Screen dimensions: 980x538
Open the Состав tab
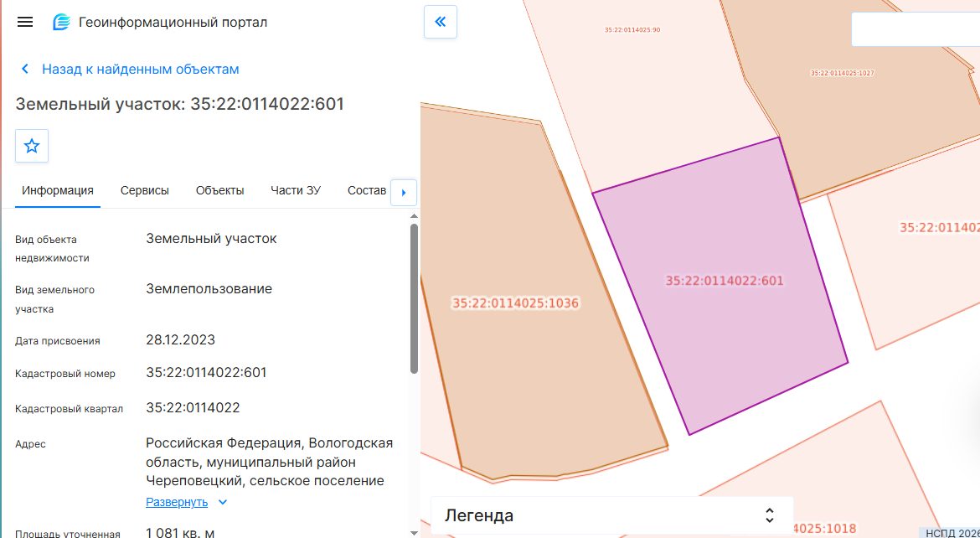click(x=367, y=190)
